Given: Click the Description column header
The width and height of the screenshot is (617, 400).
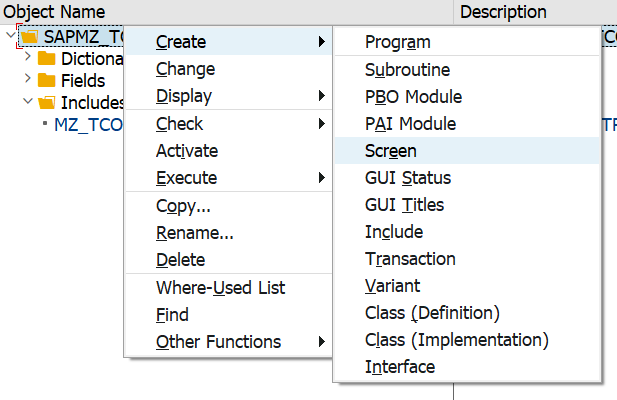Looking at the screenshot, I should click(536, 12).
